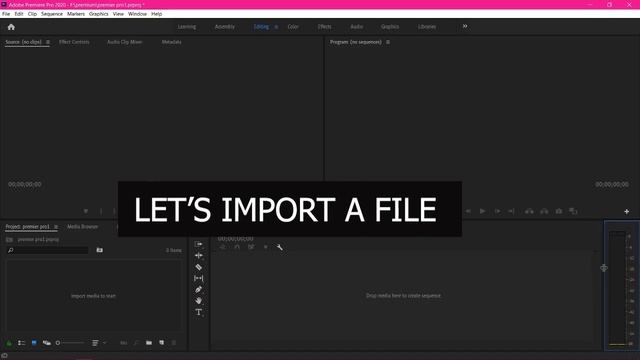Switch Project panel to Icon view
This screenshot has width=640, height=360.
(x=34, y=343)
